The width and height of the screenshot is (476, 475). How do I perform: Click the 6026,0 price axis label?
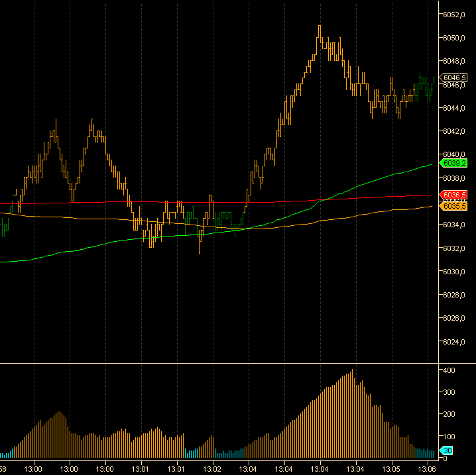[454, 318]
